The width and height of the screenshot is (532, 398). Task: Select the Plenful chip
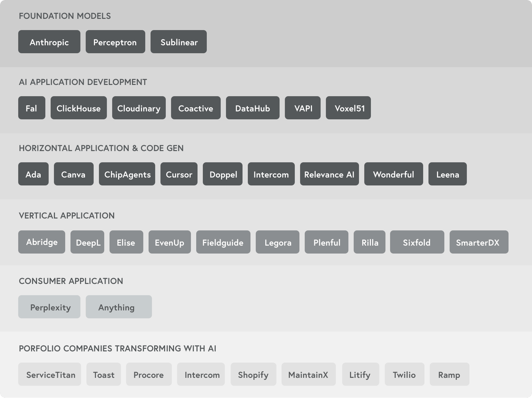pos(327,242)
